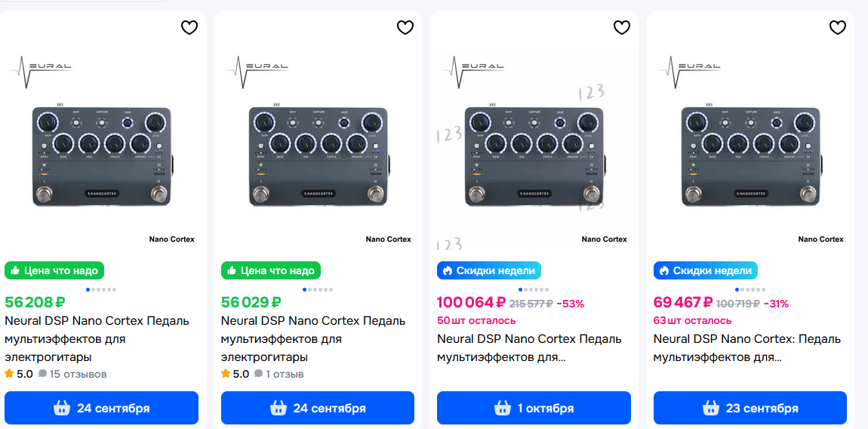The height and width of the screenshot is (429, 868).
Task: Toggle wishlist heart on 69 467 ₽ product
Action: coord(838,27)
